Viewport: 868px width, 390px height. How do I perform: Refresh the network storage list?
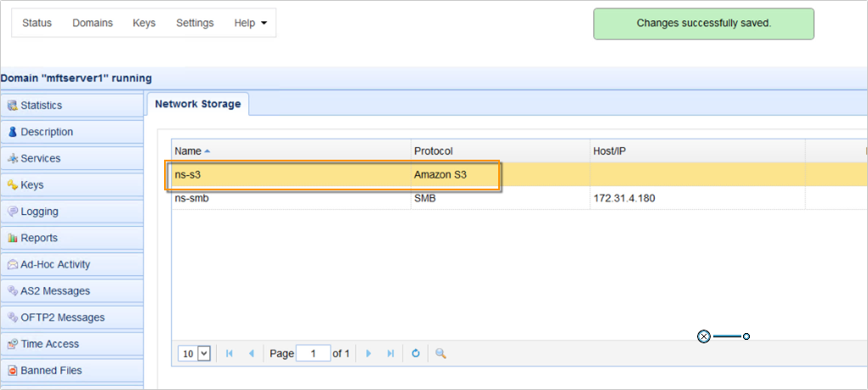tap(416, 353)
